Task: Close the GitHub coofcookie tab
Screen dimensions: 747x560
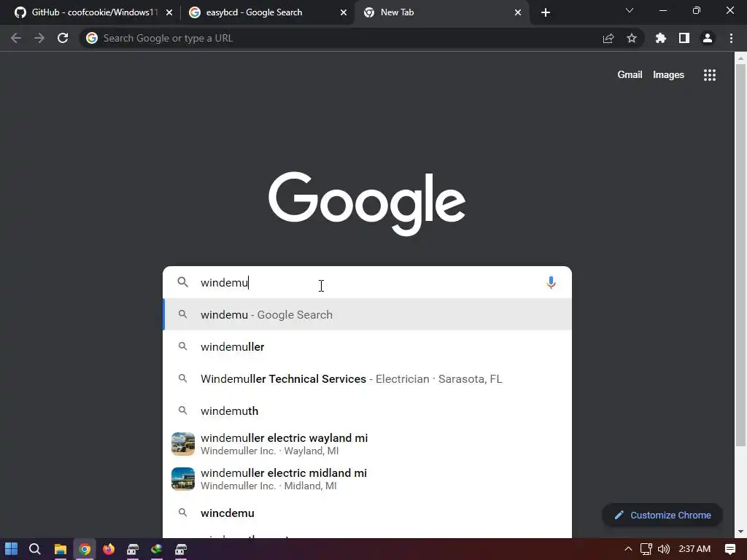Action: [x=169, y=12]
